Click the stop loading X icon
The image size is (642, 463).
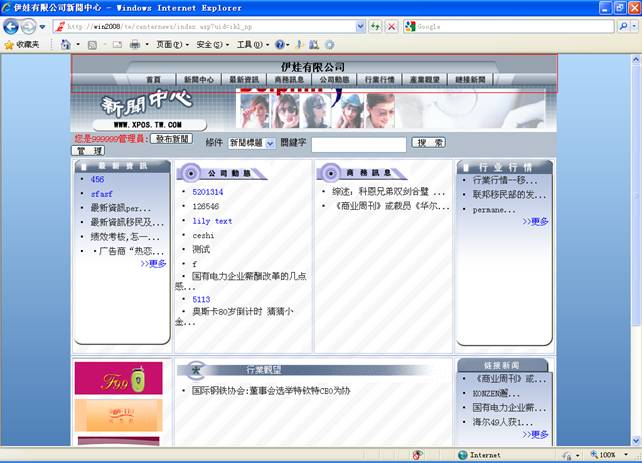pos(391,26)
